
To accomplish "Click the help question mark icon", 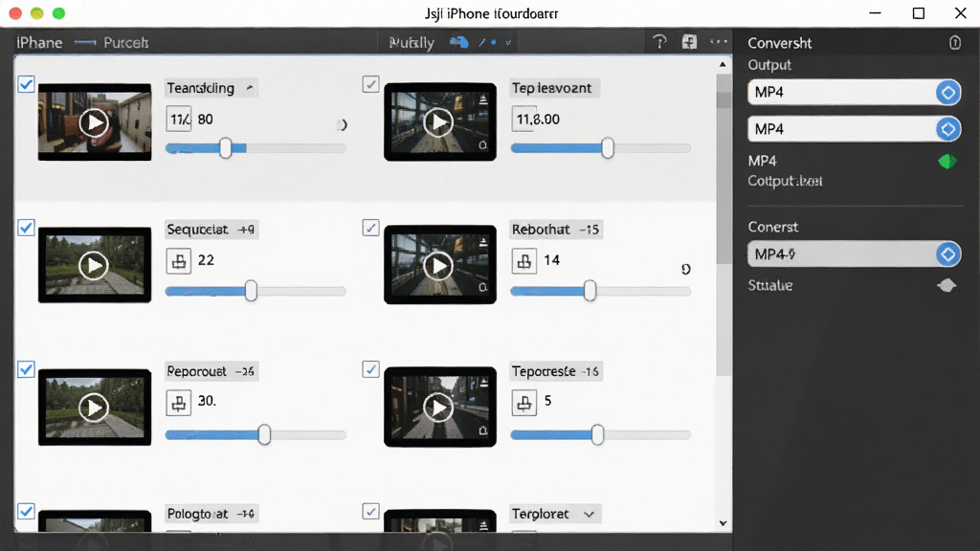I will (659, 42).
